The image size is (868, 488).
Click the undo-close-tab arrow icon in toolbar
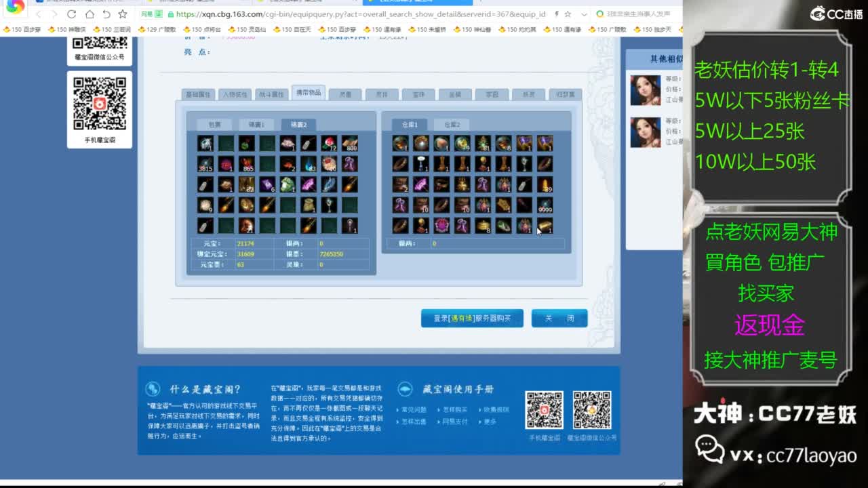click(106, 14)
